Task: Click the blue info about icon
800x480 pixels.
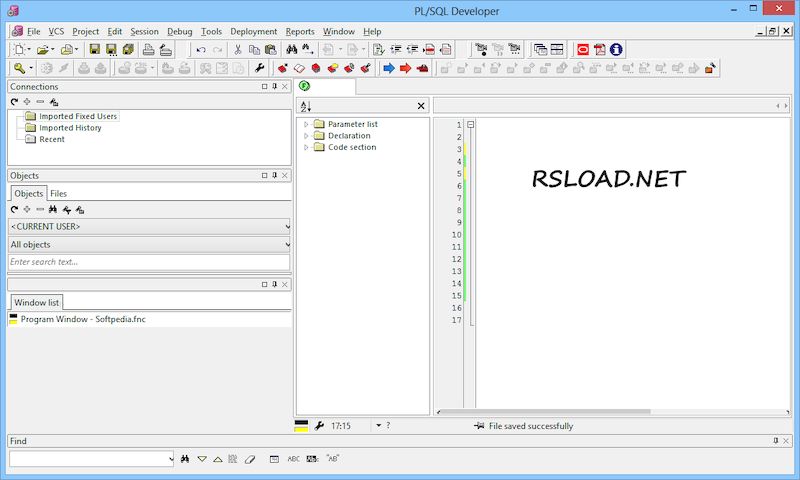Action: [616, 49]
